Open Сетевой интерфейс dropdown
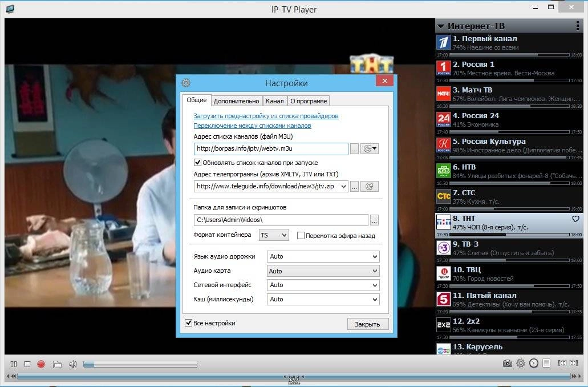Screen dimensions: 588x387 (323, 285)
